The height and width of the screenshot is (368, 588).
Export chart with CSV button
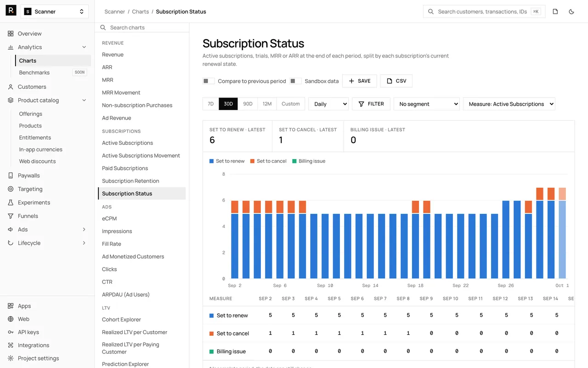[x=396, y=81]
